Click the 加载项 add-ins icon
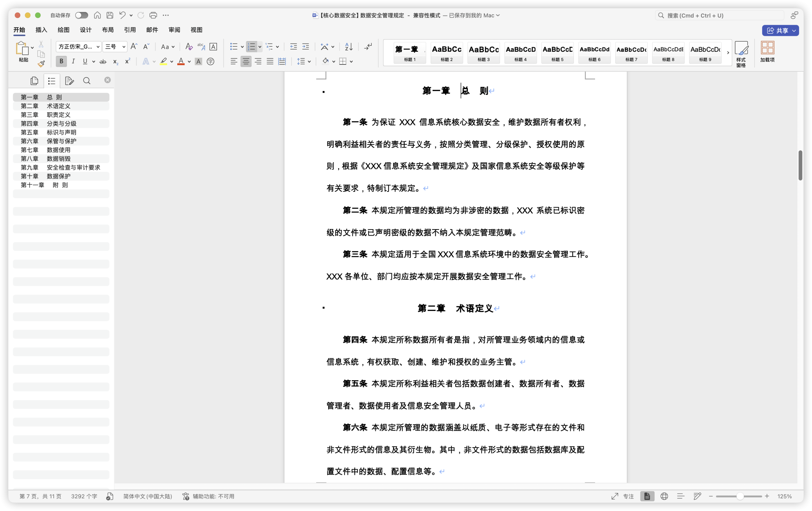Screen dimensions: 812x511 click(768, 53)
